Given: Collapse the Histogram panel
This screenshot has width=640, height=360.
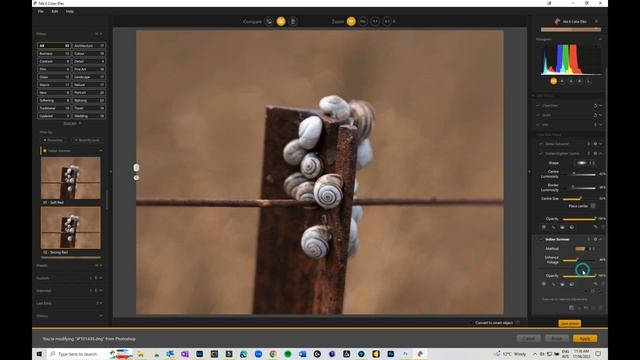Looking at the screenshot, I should (600, 39).
